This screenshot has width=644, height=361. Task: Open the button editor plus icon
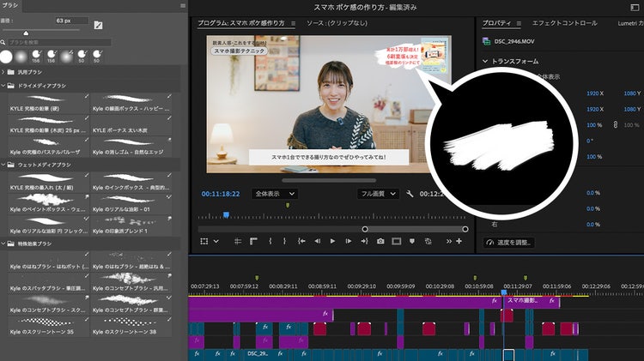(459, 242)
